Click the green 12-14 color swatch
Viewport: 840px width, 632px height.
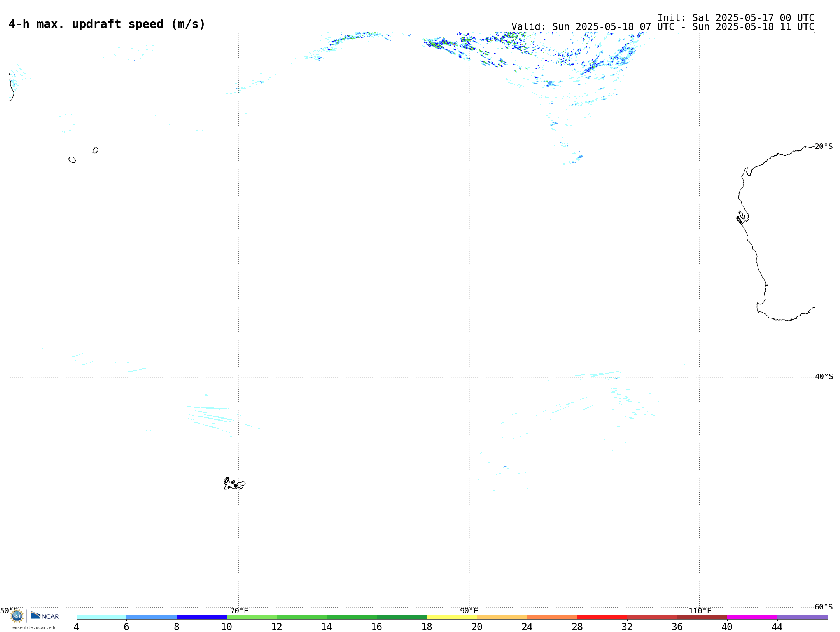pos(302,617)
